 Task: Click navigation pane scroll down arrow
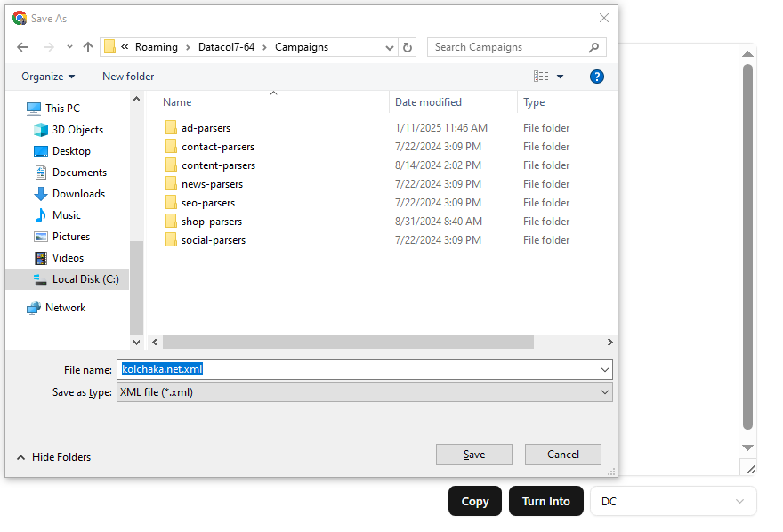point(136,343)
